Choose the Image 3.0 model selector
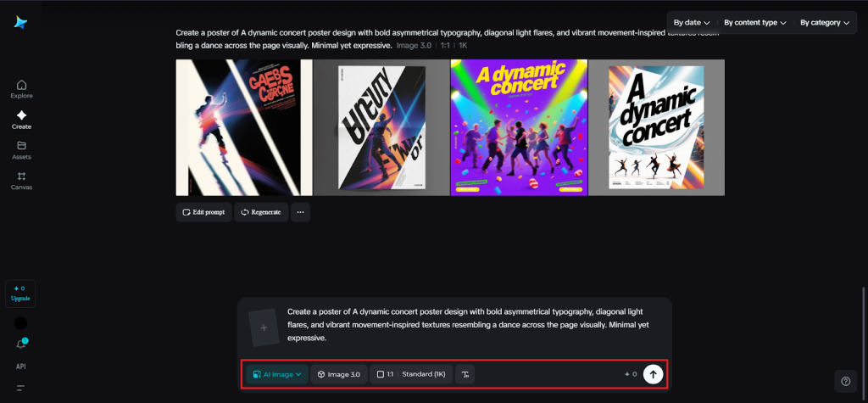Image resolution: width=868 pixels, height=403 pixels. [x=338, y=374]
